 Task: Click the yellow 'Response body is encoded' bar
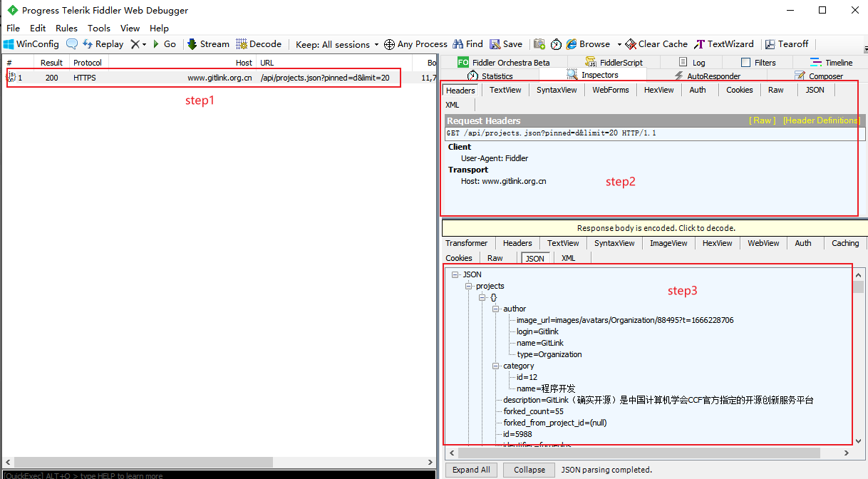[x=655, y=228]
